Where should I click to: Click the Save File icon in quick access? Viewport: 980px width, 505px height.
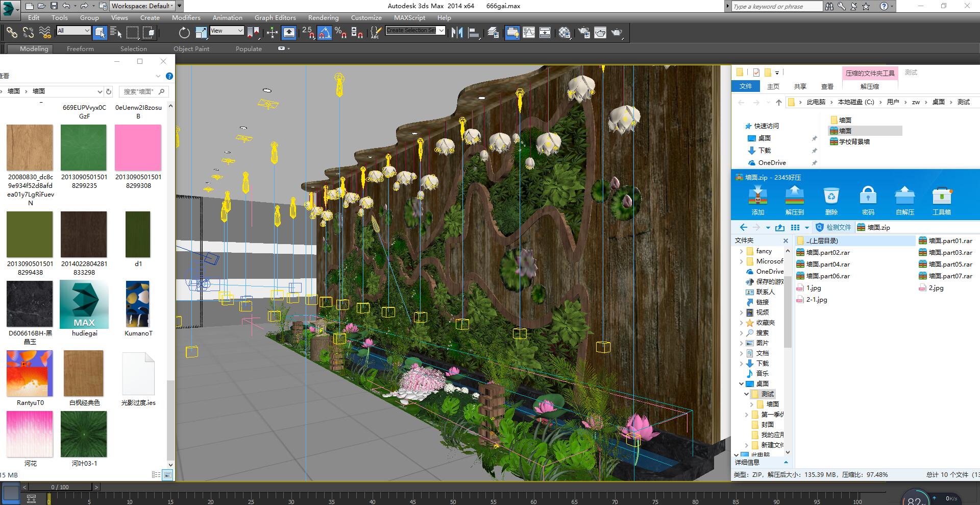pyautogui.click(x=54, y=6)
